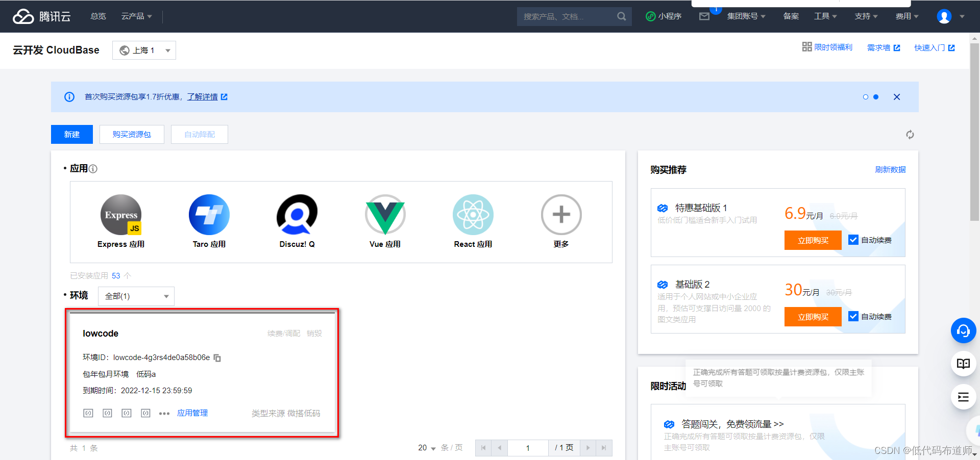Screen dimensions: 980x460
Task: Open the 全部(1) environment filter dropdown
Action: pos(136,296)
